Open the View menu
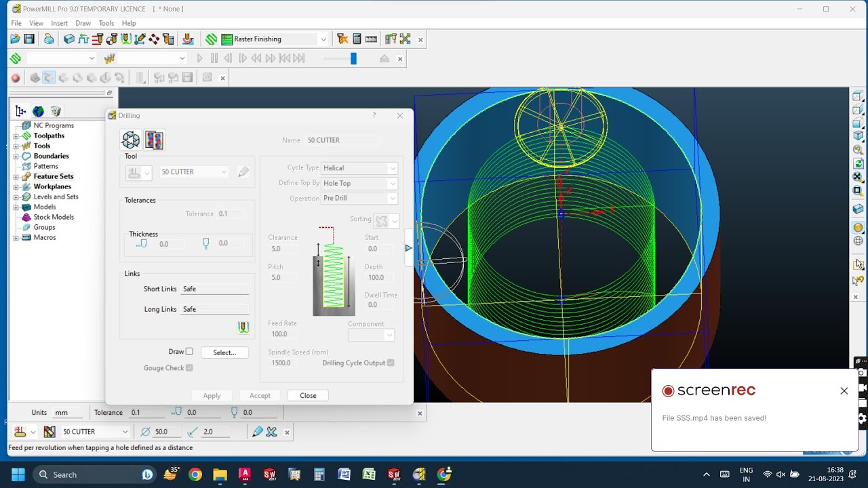 coord(37,23)
